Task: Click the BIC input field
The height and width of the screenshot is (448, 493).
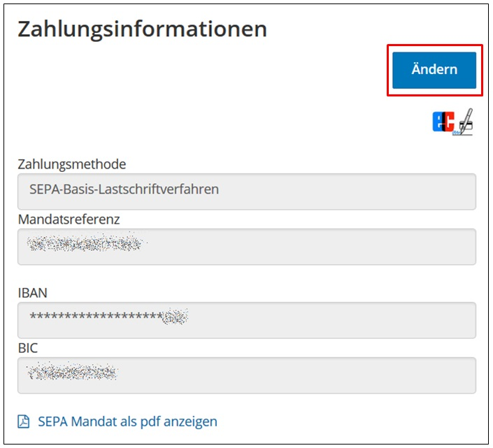Action: point(247,375)
